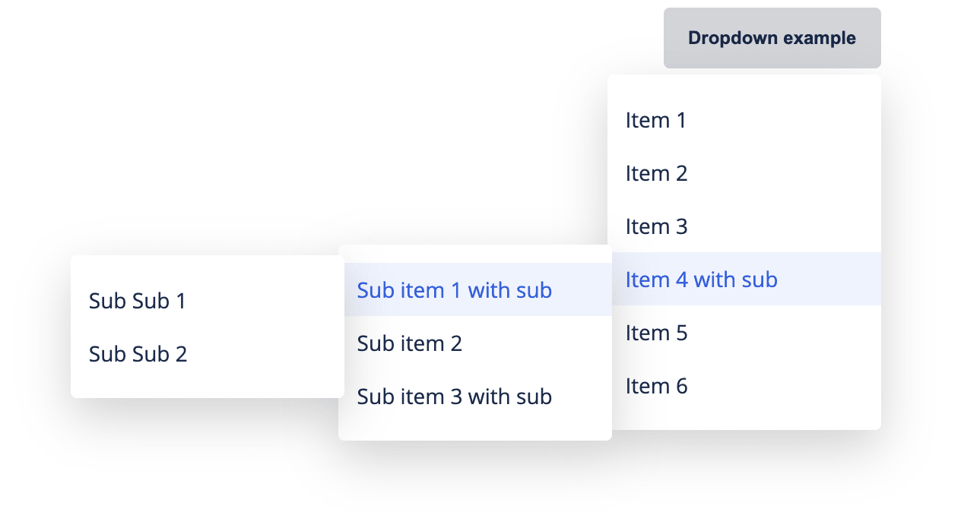Image resolution: width=980 pixels, height=512 pixels.
Task: Click the highlighted Item 4 with sub entry
Action: (701, 280)
